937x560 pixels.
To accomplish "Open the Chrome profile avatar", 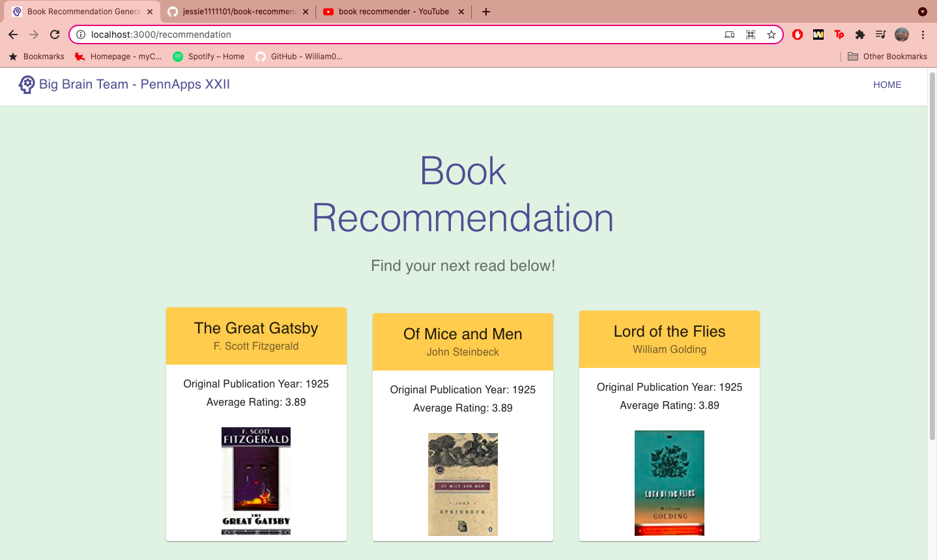I will [x=902, y=35].
